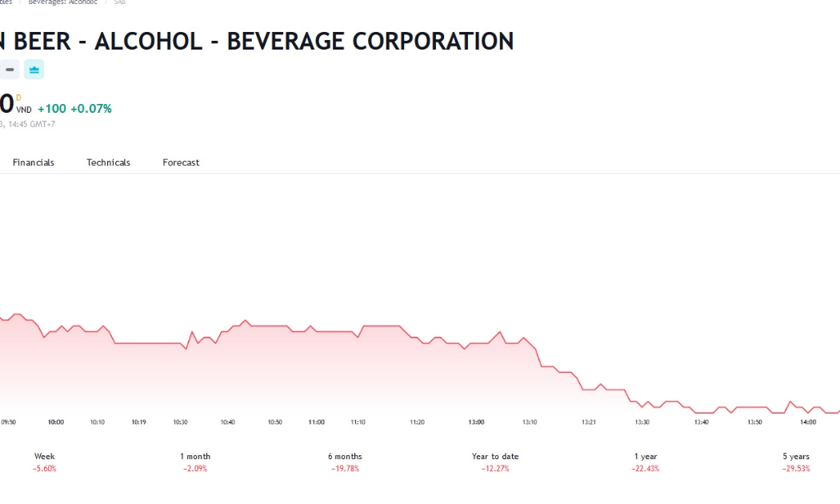Switch to the Technicals tab

[x=108, y=162]
